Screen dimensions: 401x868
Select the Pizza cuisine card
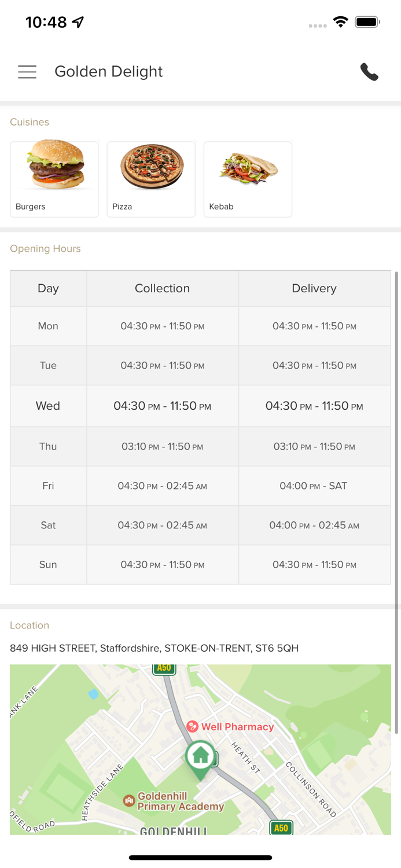(x=151, y=179)
